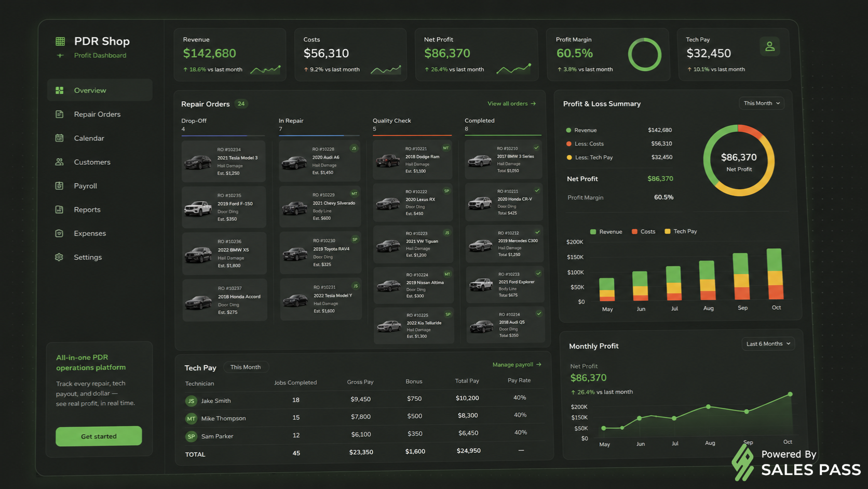
Task: Click the Revenue sparkline chart
Action: coord(265,70)
